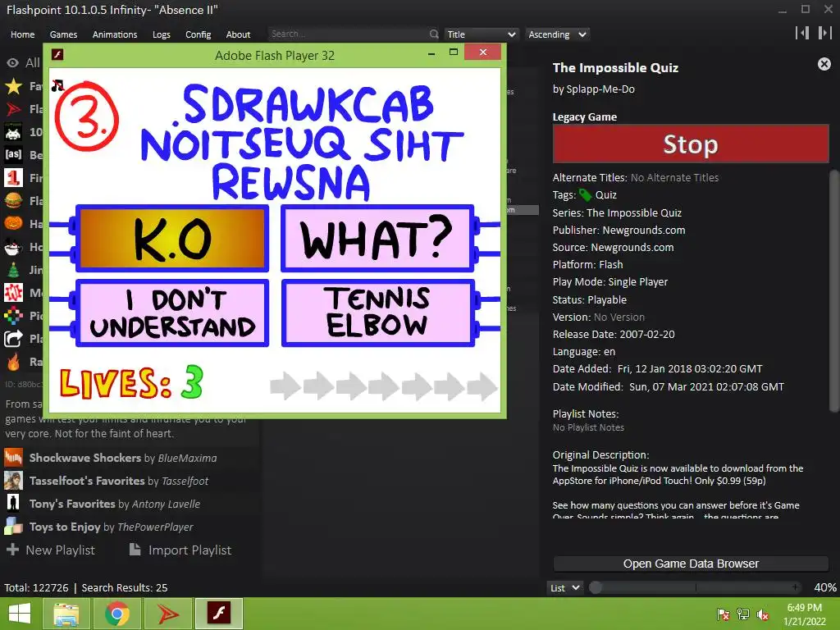The width and height of the screenshot is (840, 630).
Task: Open the share arrow icon playlist
Action: pyautogui.click(x=13, y=339)
